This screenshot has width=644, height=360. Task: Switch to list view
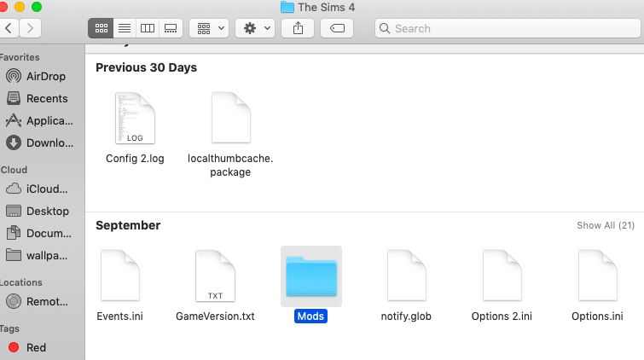point(125,28)
